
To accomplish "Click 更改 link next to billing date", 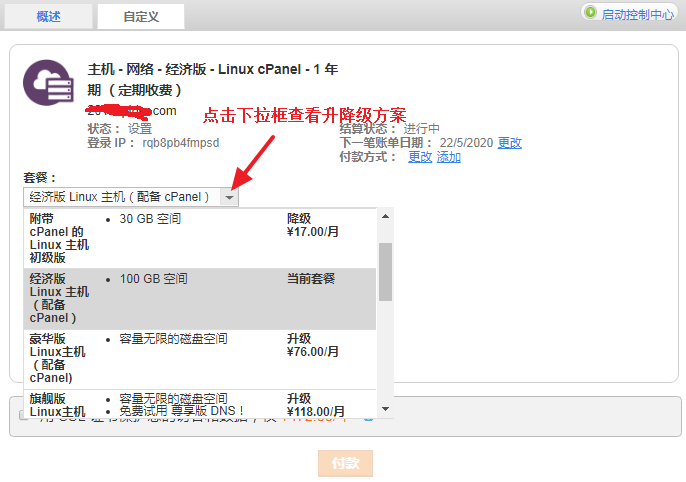I will [510, 143].
